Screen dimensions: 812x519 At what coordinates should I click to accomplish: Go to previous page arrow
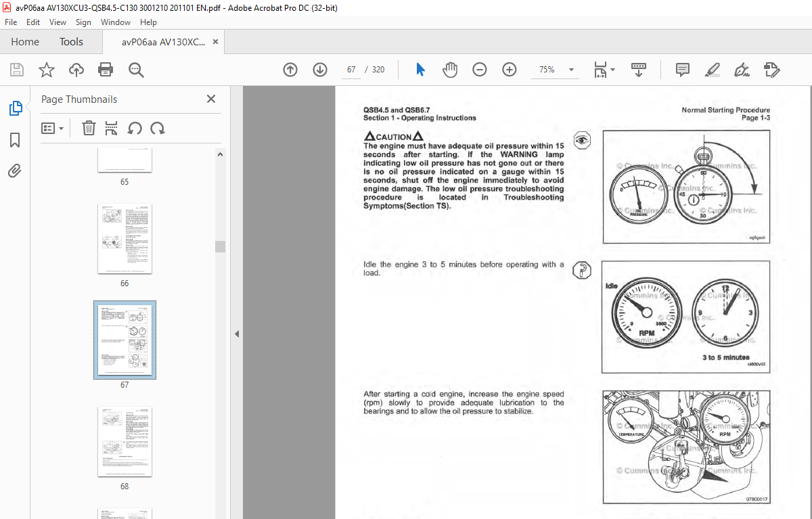click(x=290, y=70)
